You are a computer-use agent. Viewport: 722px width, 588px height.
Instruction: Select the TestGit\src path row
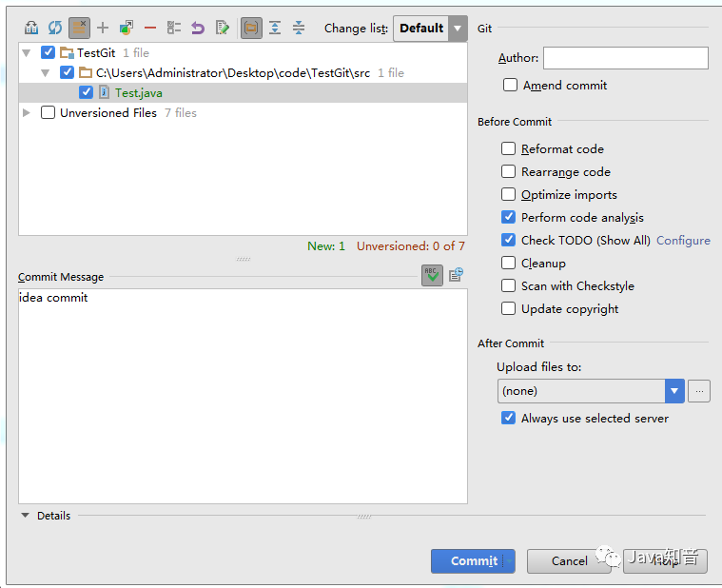[233, 72]
